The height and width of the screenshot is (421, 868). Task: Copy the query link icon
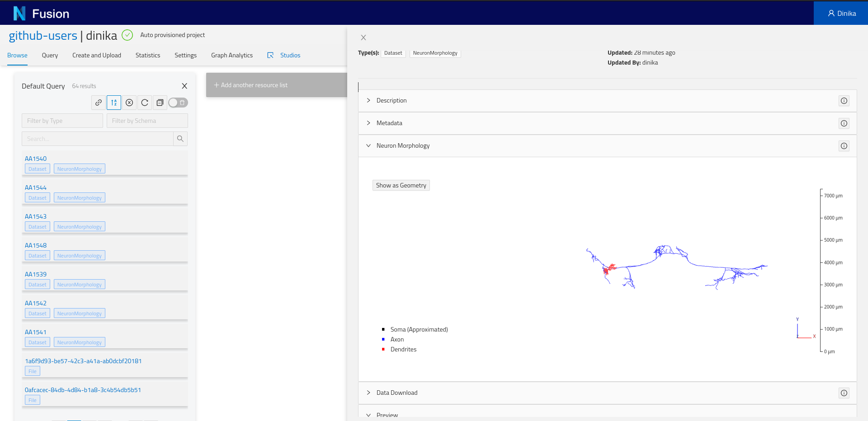[99, 103]
